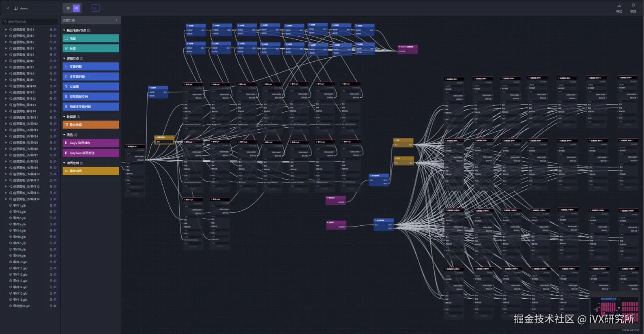Click the 搜索元件名称 search field

click(30, 22)
